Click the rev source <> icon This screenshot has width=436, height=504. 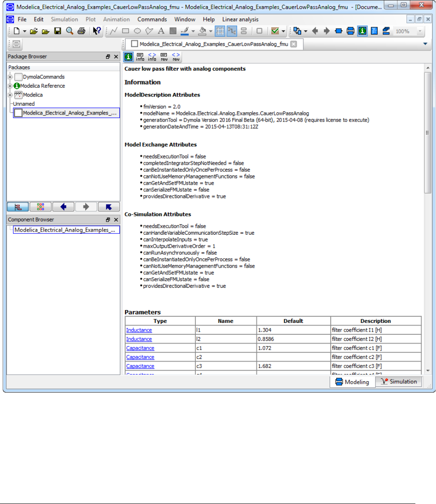[x=176, y=57]
